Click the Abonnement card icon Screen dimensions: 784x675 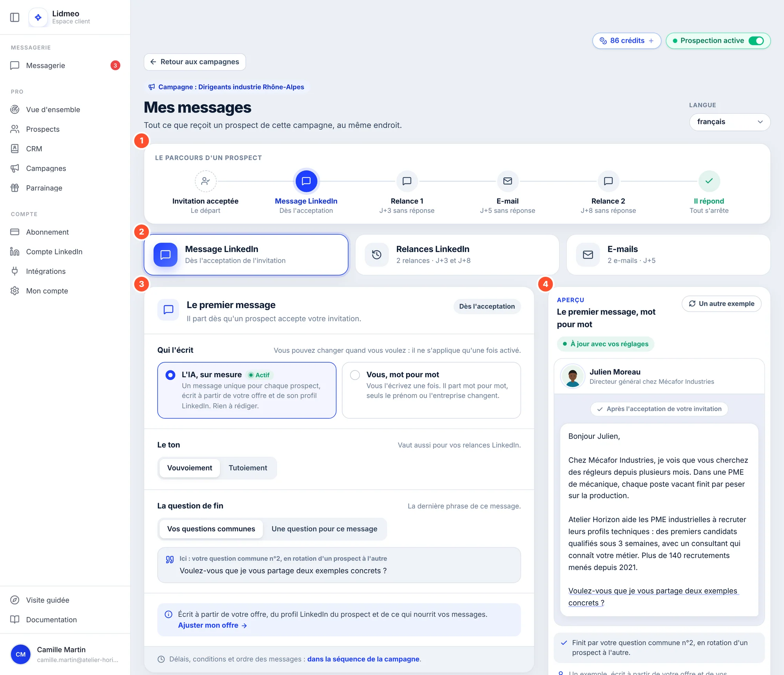15,232
